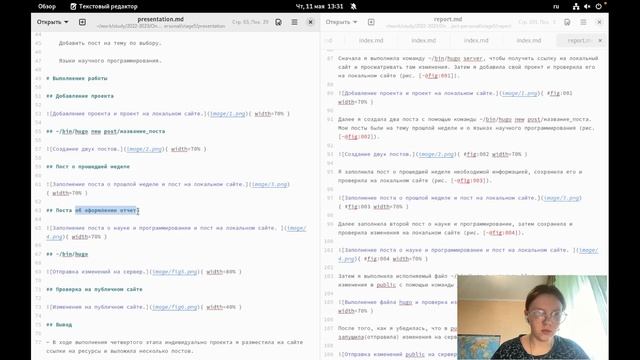
Task: Click the cursor position indicator in presentation.md header
Action: point(250,22)
